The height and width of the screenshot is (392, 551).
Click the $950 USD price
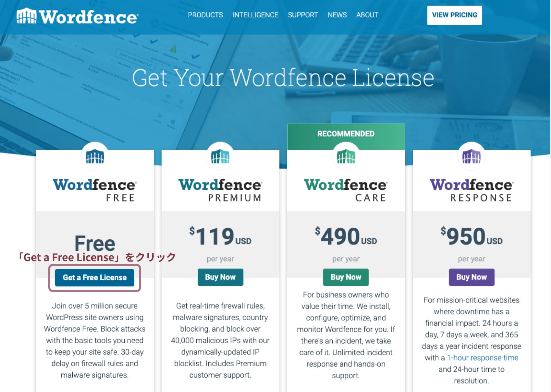471,236
